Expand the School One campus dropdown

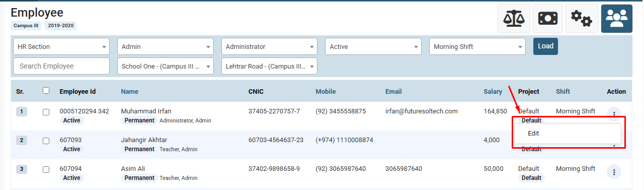(166, 66)
